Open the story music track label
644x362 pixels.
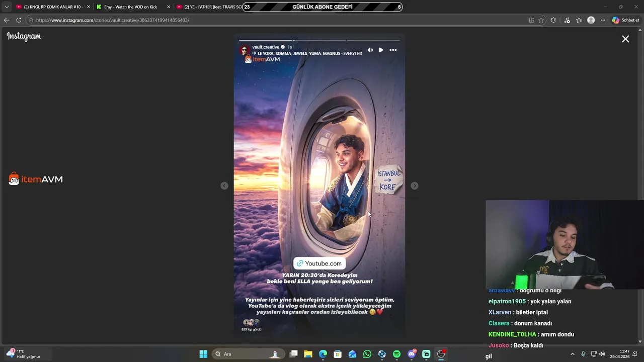point(307,53)
